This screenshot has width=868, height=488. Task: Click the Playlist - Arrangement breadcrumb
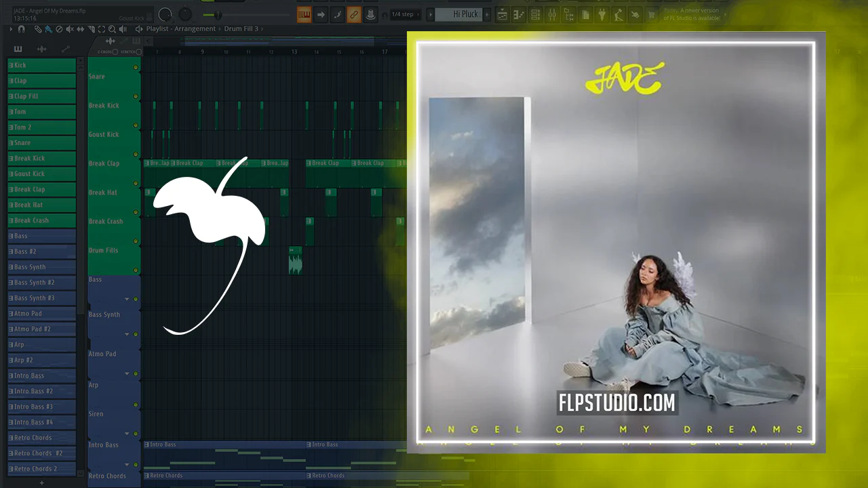[181, 29]
